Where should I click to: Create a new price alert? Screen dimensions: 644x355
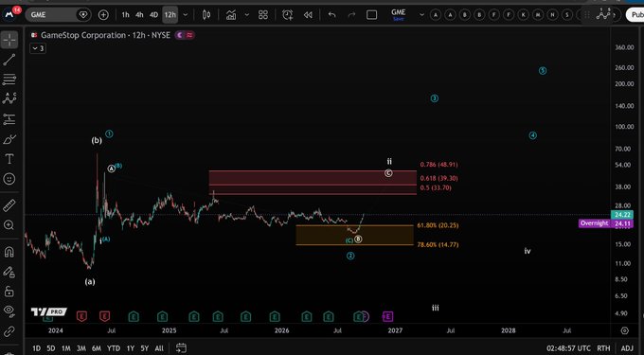[288, 15]
